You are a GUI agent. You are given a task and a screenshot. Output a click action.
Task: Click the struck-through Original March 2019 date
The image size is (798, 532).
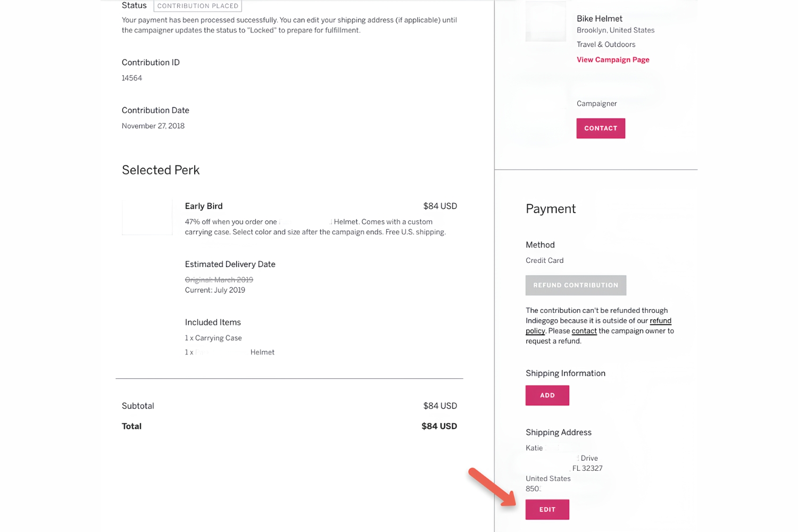[x=219, y=280]
